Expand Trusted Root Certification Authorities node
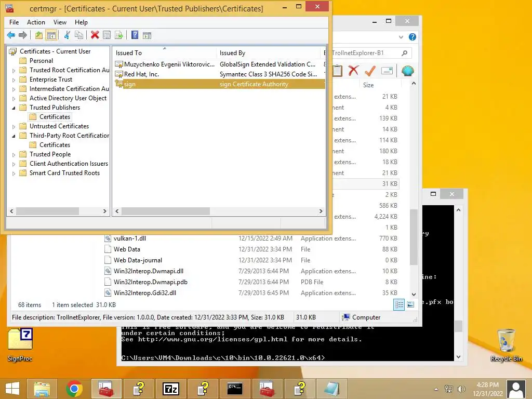 14,71
